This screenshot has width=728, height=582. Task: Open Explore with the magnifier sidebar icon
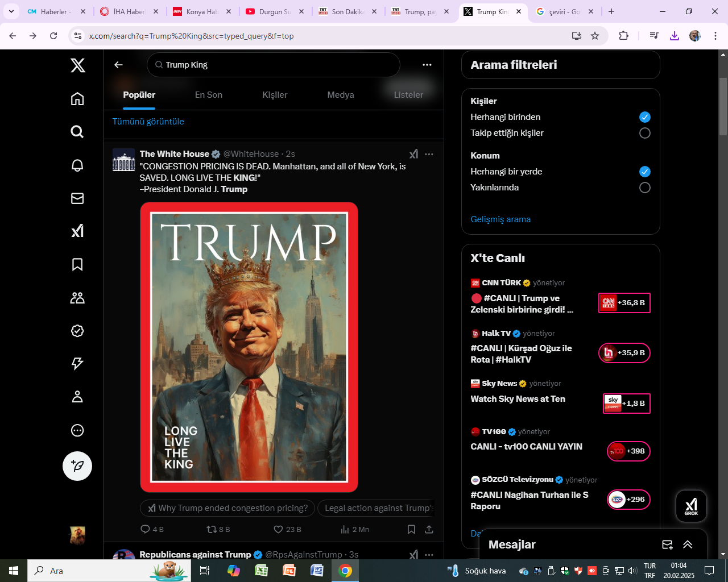coord(77,132)
